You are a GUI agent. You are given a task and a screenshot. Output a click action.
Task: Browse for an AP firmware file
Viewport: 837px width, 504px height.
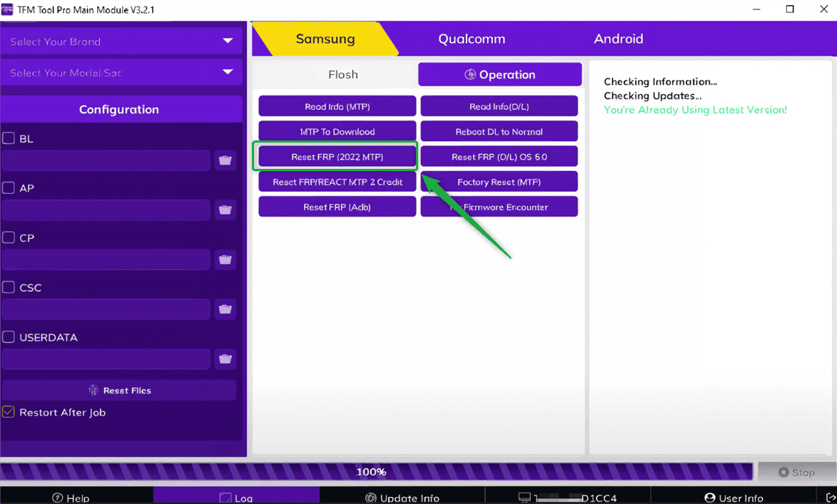click(225, 210)
